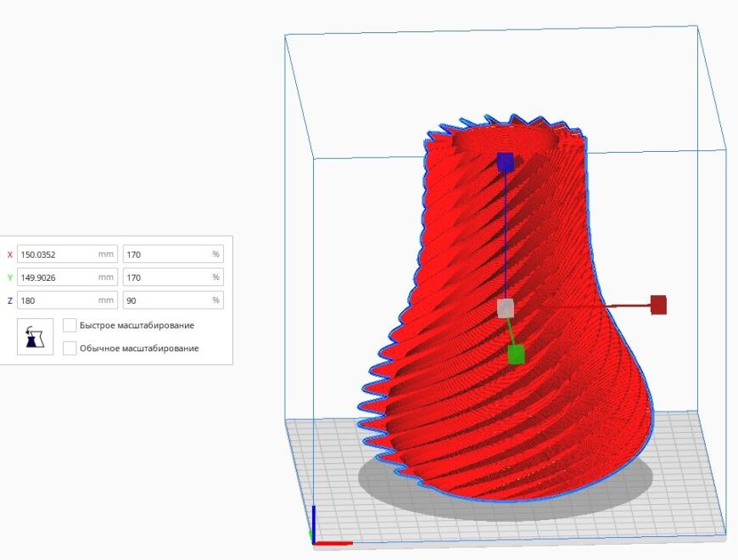The width and height of the screenshot is (738, 560).
Task: Click the Обычное масштабирование label text
Action: [139, 348]
